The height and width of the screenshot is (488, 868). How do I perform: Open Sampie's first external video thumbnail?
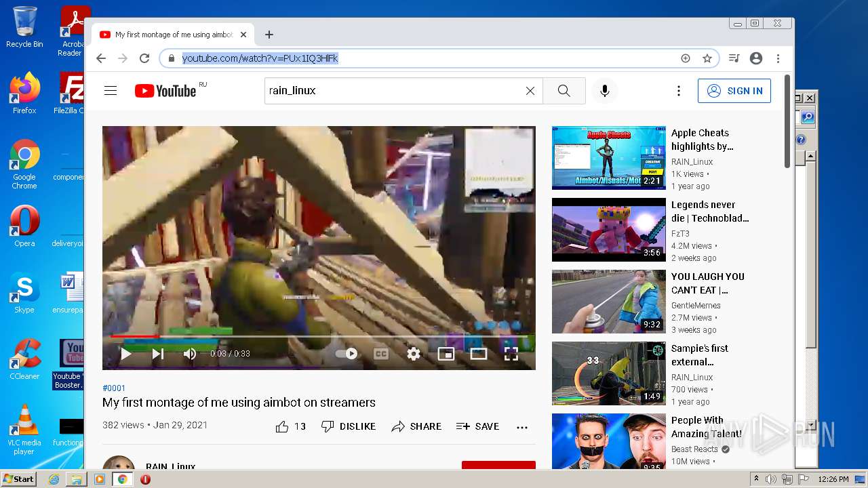(609, 373)
